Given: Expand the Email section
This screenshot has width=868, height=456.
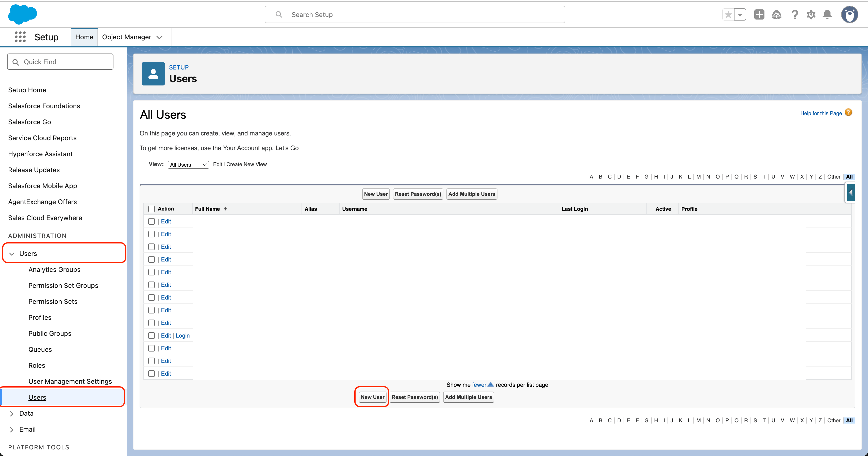Looking at the screenshot, I should coord(12,429).
